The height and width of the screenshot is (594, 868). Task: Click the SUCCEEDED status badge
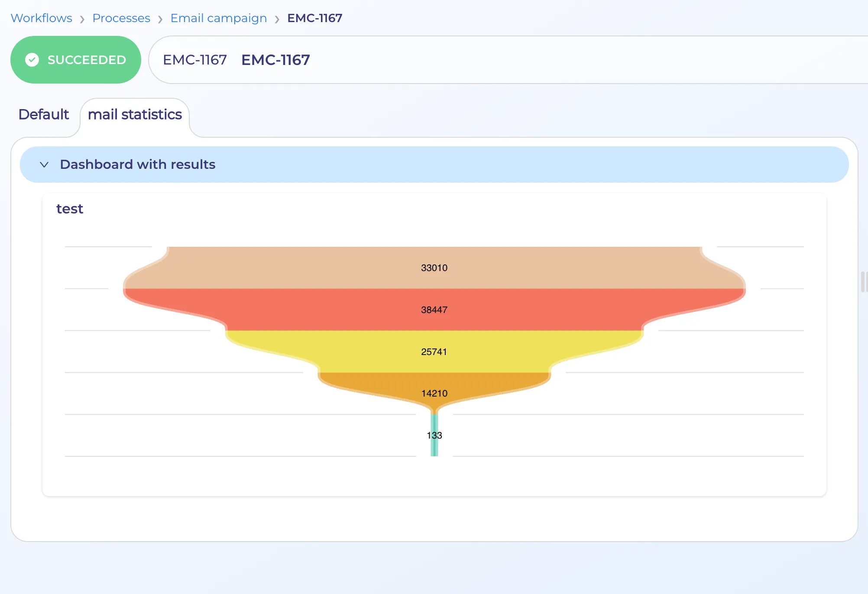76,60
